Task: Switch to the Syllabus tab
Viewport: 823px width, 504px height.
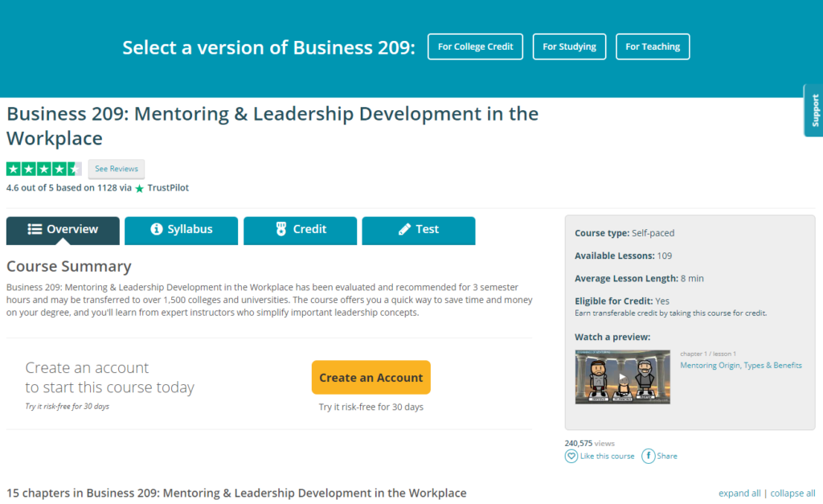Action: click(181, 230)
